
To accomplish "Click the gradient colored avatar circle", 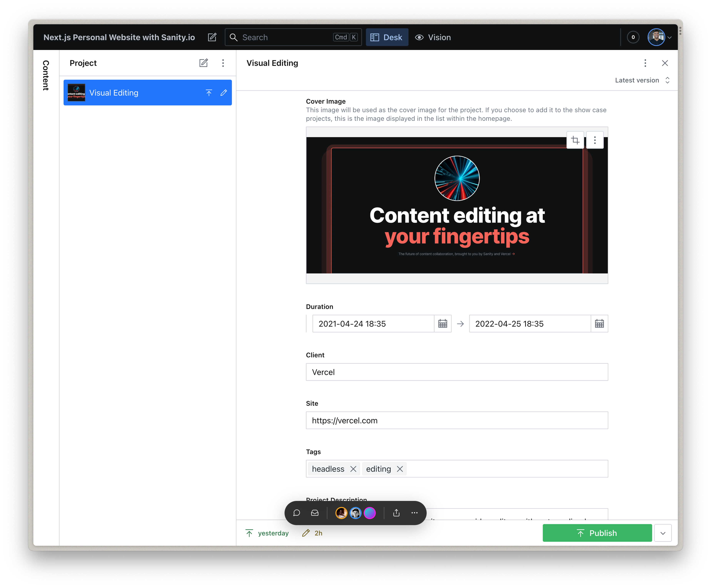I will (370, 513).
